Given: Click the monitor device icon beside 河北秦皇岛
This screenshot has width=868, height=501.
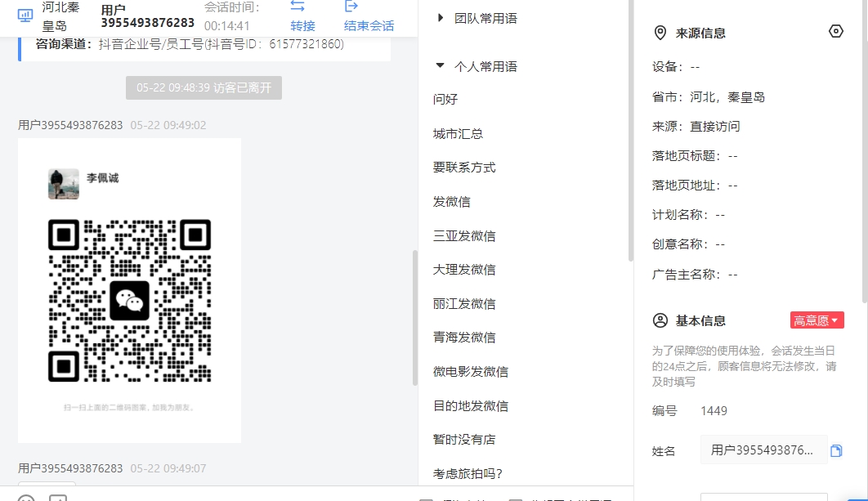Looking at the screenshot, I should 25,16.
